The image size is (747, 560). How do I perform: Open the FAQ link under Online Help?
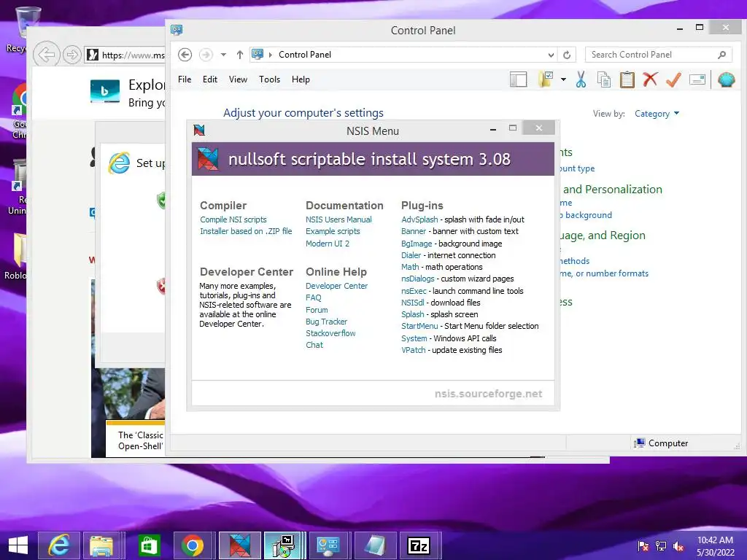point(314,297)
